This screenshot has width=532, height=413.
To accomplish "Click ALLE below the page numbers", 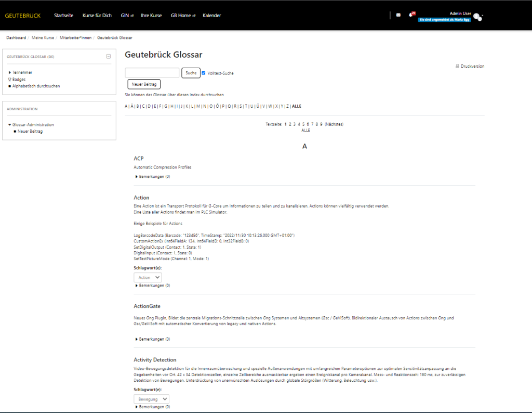I will (305, 131).
